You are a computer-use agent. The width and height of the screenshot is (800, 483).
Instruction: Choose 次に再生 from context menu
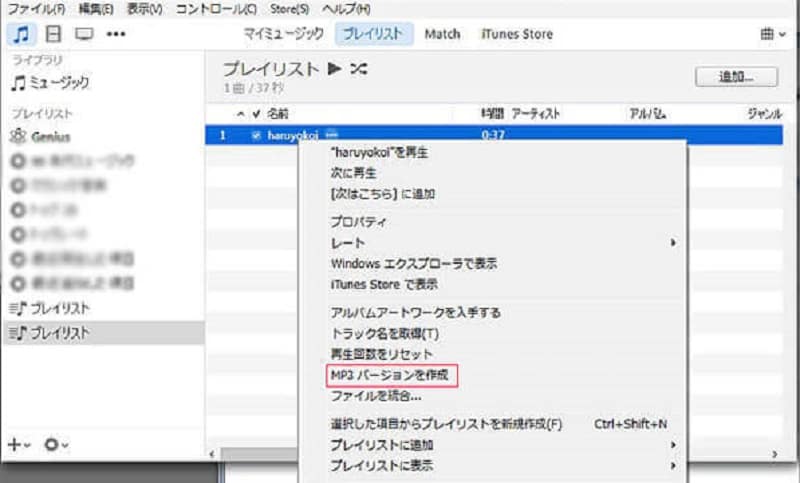tap(354, 173)
